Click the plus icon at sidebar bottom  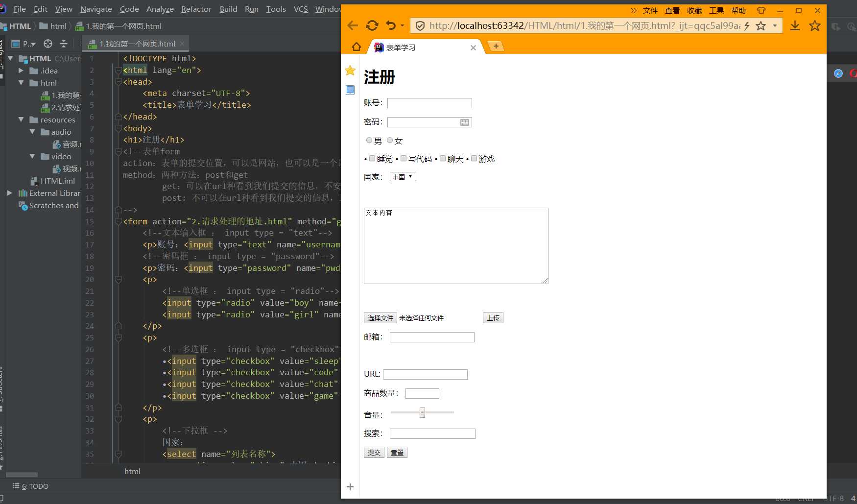tap(350, 487)
